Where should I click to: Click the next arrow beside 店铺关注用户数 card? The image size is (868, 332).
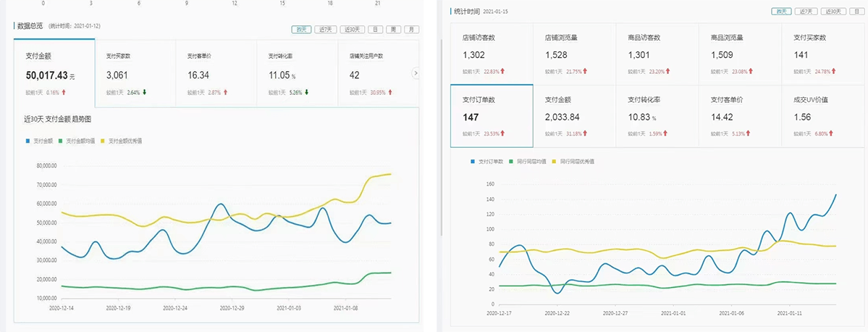point(415,72)
